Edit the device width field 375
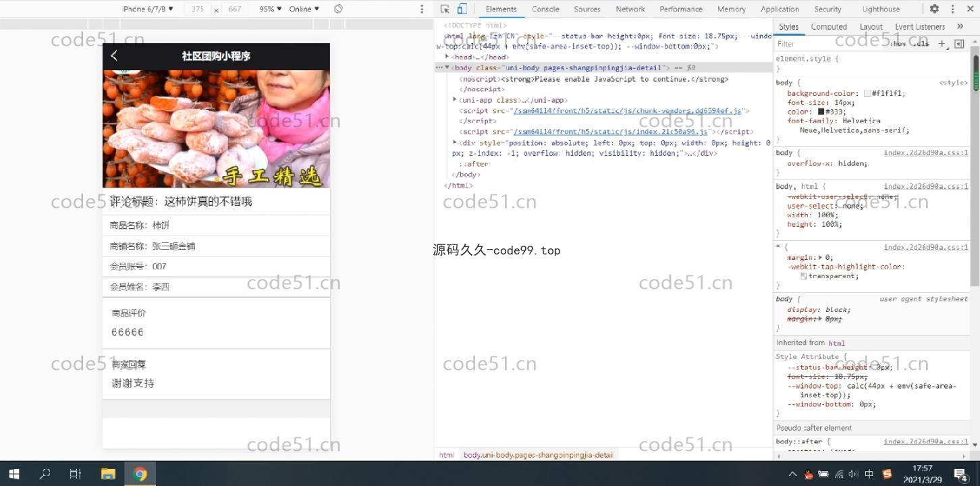 click(197, 9)
